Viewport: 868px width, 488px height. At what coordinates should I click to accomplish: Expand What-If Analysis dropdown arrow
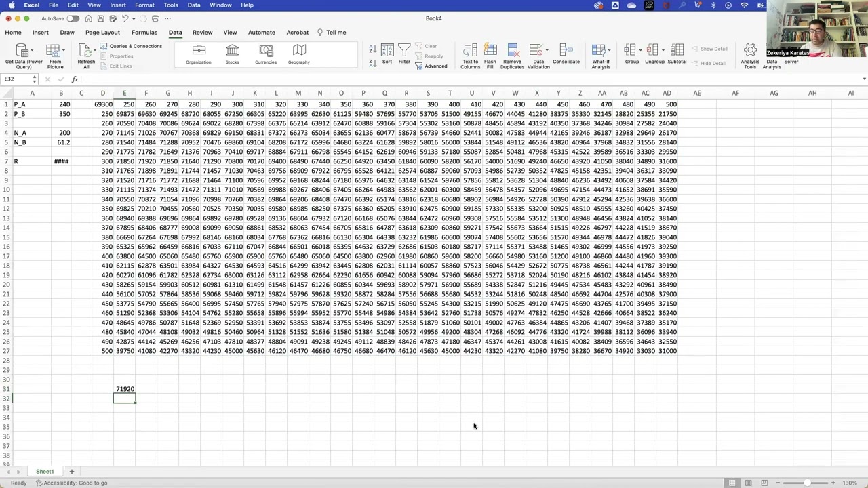tap(609, 51)
